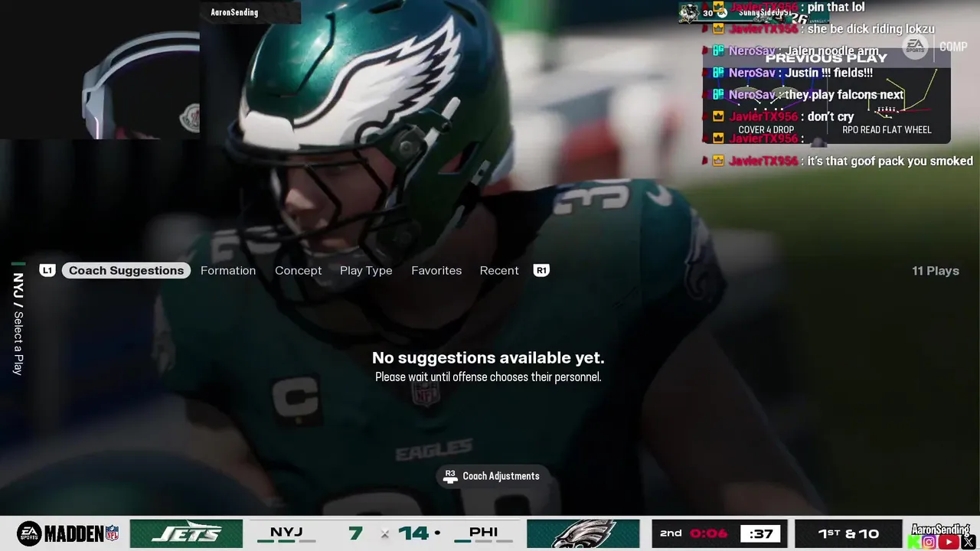Open the Instagram icon under AaronSending
980x551 pixels.
click(929, 543)
